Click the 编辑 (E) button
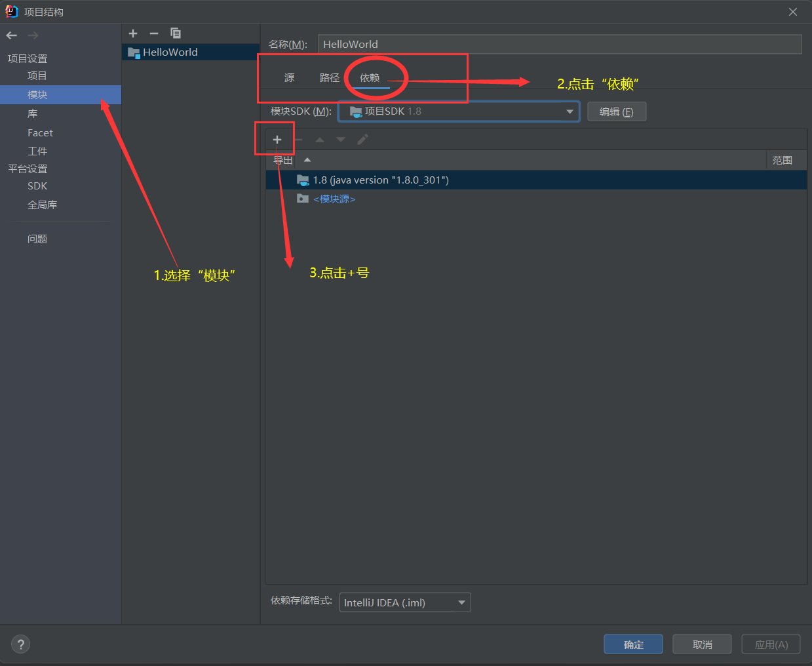The height and width of the screenshot is (666, 812). click(x=617, y=112)
